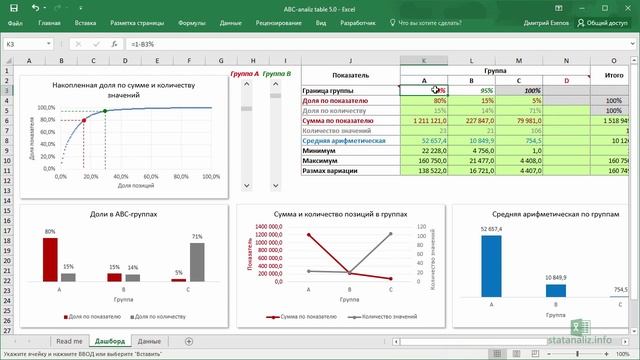Image resolution: width=640 pixels, height=360 pixels.
Task: Open the Данные ribbon tab
Action: tap(231, 23)
